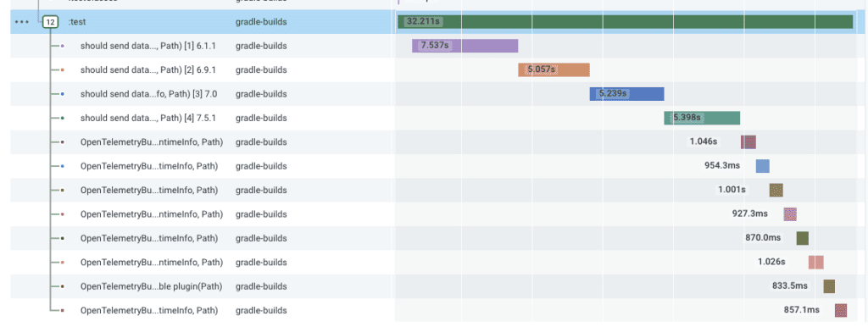Open span 'should send data [3] 7.0'
The image size is (868, 327).
point(148,94)
